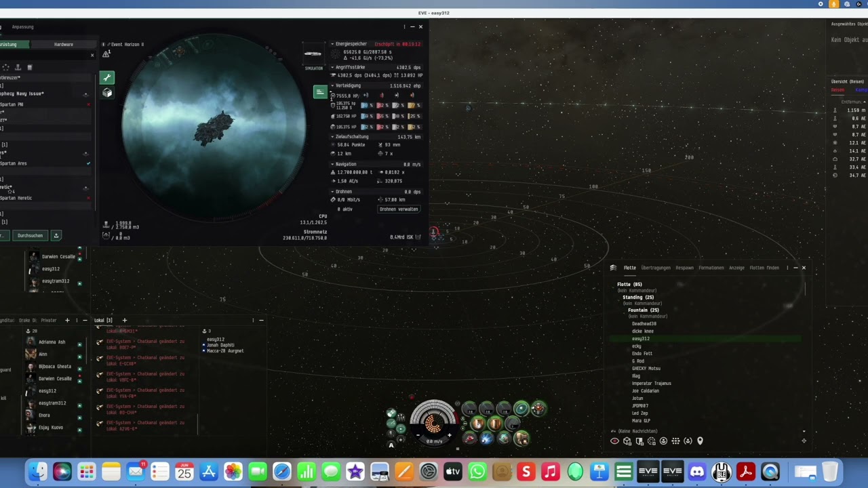Activate the orange drone-like module in top rack

pos(538,408)
